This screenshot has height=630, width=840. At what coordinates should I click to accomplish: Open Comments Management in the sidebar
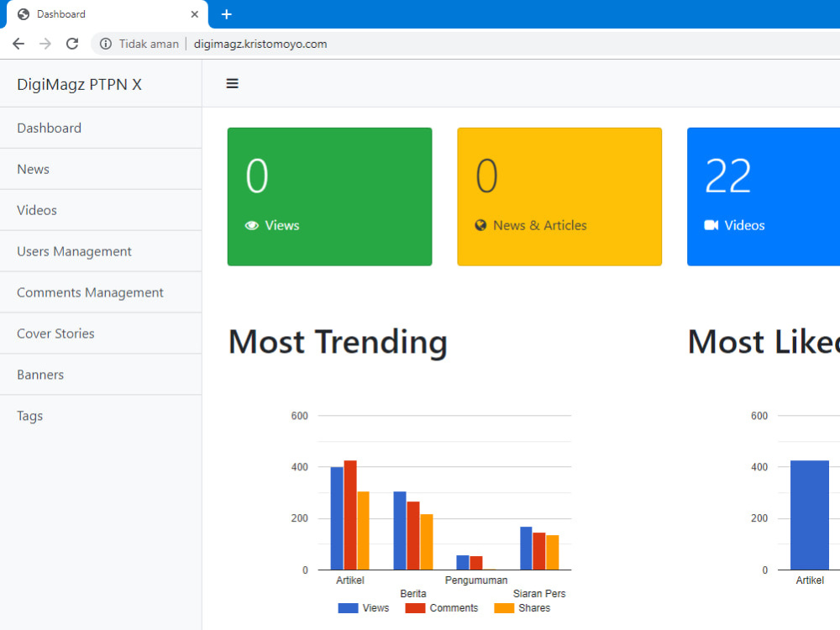click(101, 292)
